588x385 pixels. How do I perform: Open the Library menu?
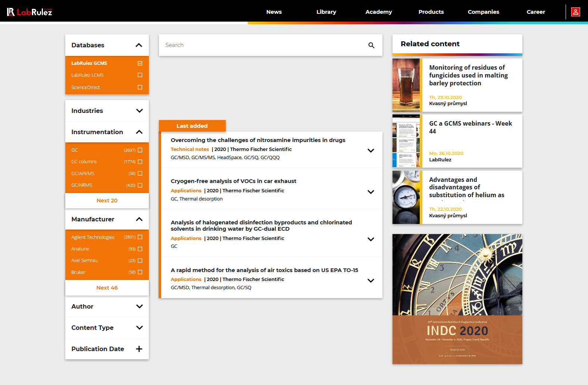[326, 12]
